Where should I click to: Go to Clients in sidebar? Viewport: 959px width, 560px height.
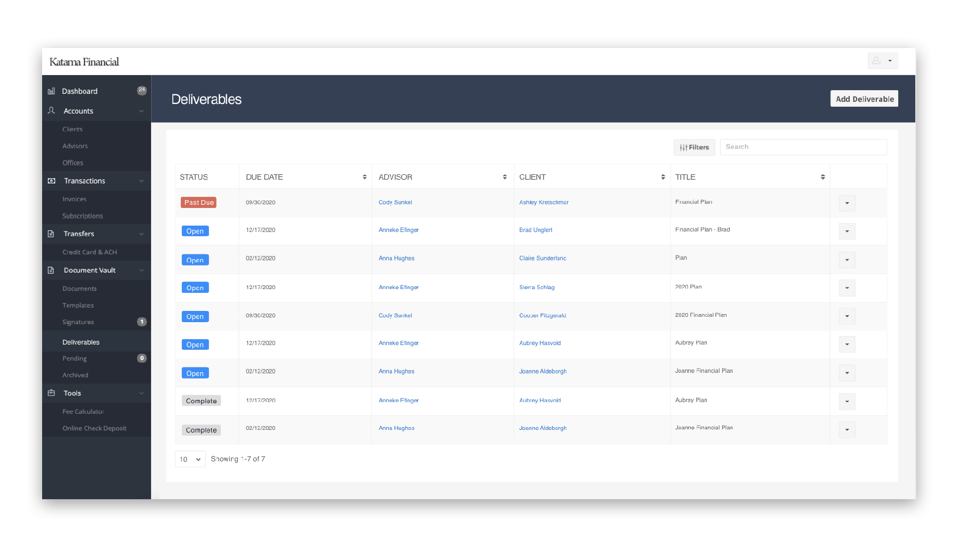pyautogui.click(x=73, y=129)
